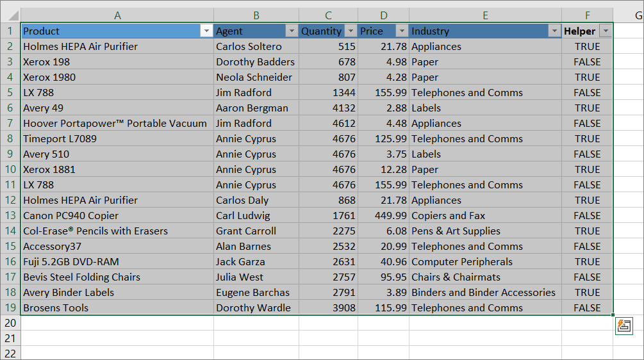Select industry cell Binders and Binder Accessories

486,293
